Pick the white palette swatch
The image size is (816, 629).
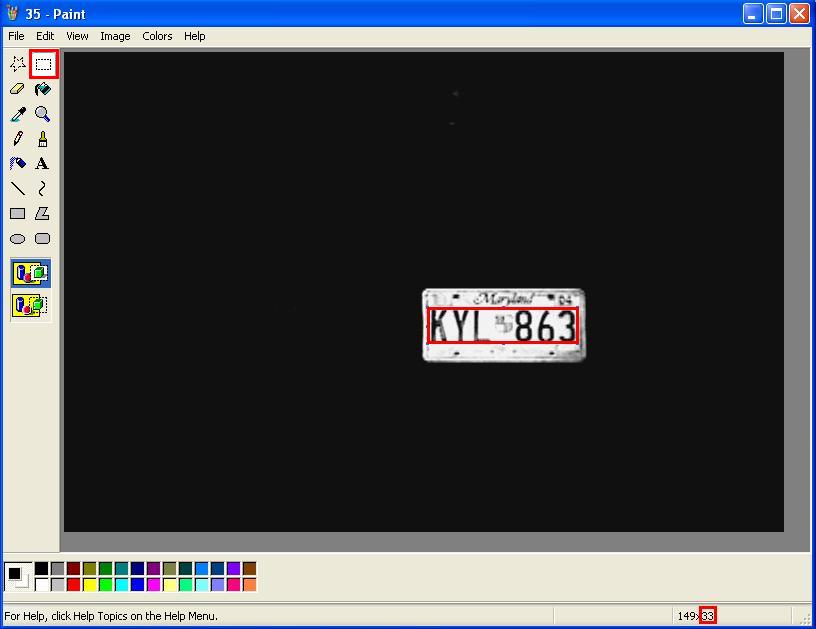click(x=42, y=585)
